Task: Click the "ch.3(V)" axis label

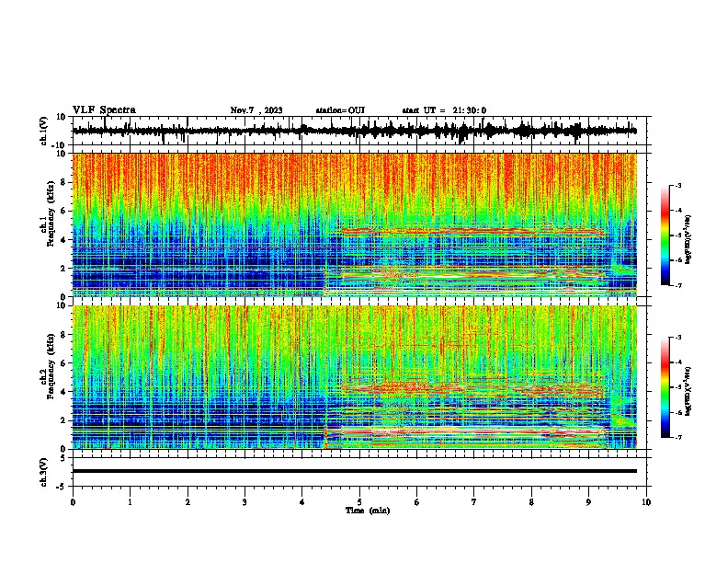Action: (44, 472)
